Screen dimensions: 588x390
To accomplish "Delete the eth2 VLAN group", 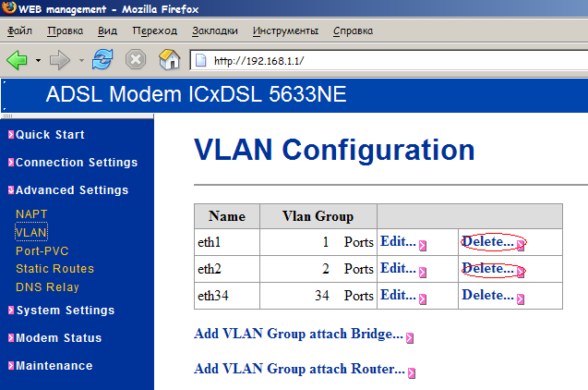I will pyautogui.click(x=488, y=268).
